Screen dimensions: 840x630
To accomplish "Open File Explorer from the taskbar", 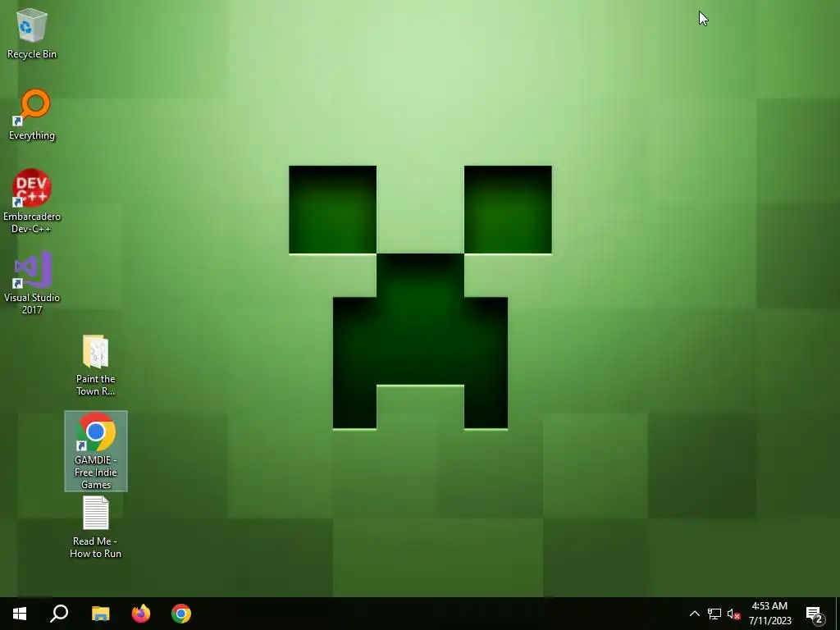I will (100, 614).
